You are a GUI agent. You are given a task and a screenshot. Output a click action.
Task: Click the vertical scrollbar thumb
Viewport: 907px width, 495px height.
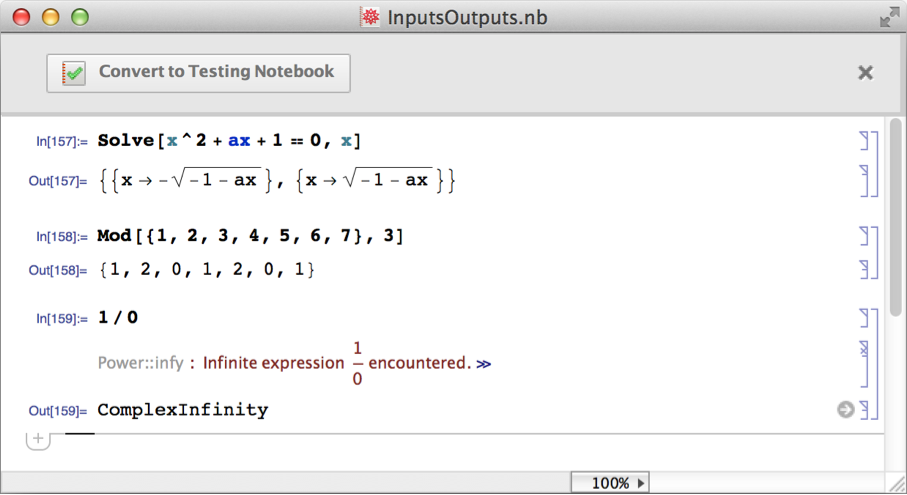point(896,220)
